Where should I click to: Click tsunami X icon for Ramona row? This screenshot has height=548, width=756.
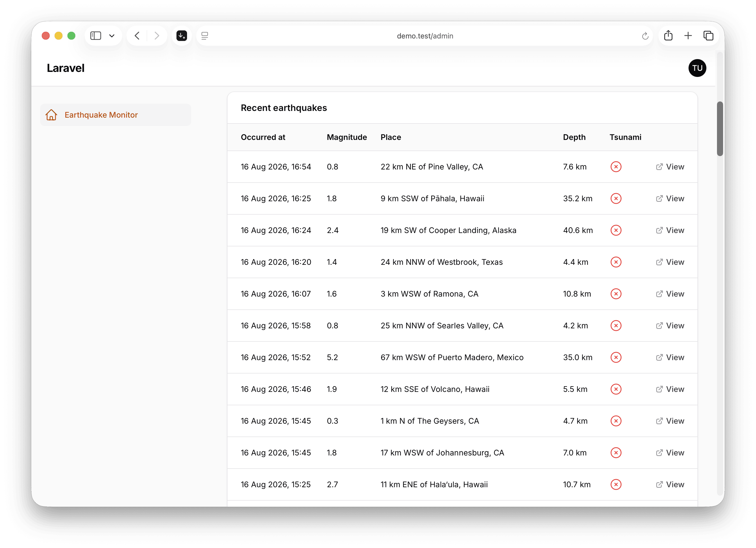[x=616, y=294]
